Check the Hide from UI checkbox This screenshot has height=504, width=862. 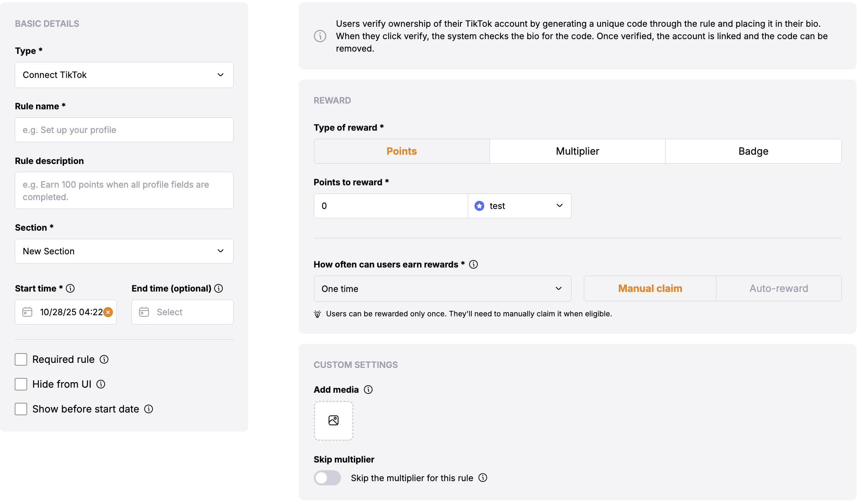[21, 384]
